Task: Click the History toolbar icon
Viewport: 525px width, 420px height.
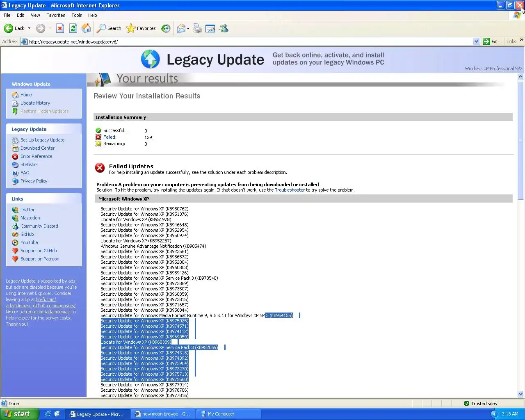Action: click(166, 28)
